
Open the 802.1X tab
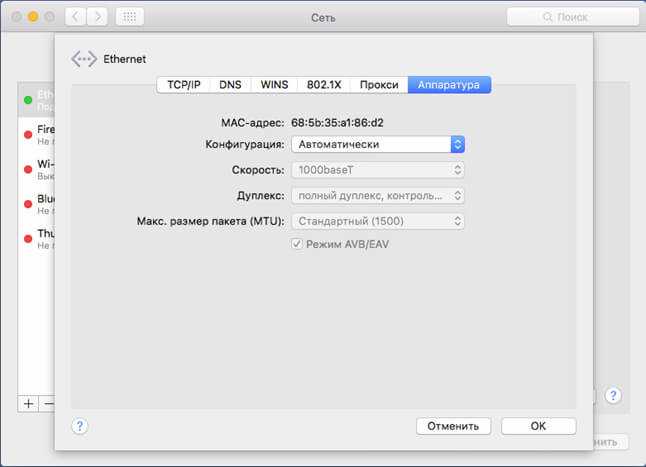pos(324,85)
